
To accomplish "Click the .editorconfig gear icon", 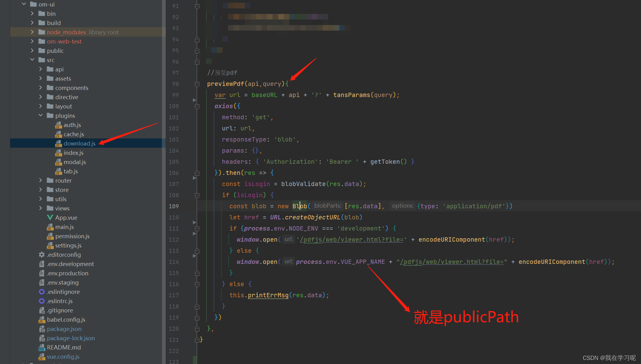I will pyautogui.click(x=42, y=254).
